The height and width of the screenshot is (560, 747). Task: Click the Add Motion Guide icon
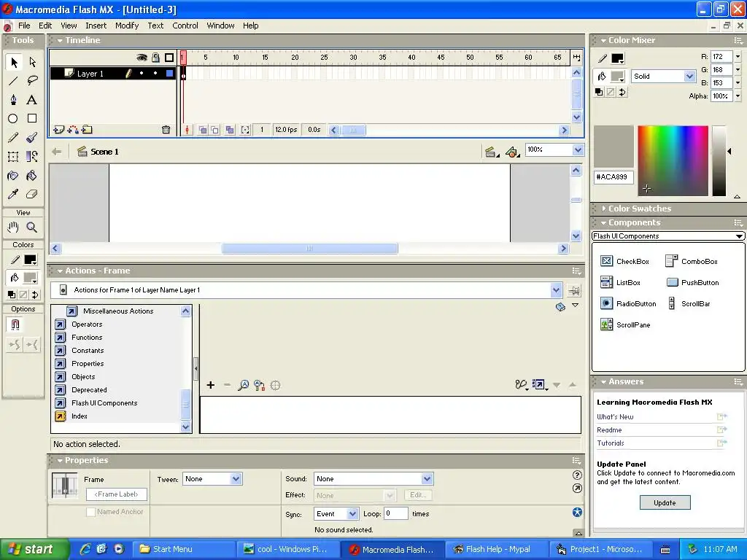74,129
